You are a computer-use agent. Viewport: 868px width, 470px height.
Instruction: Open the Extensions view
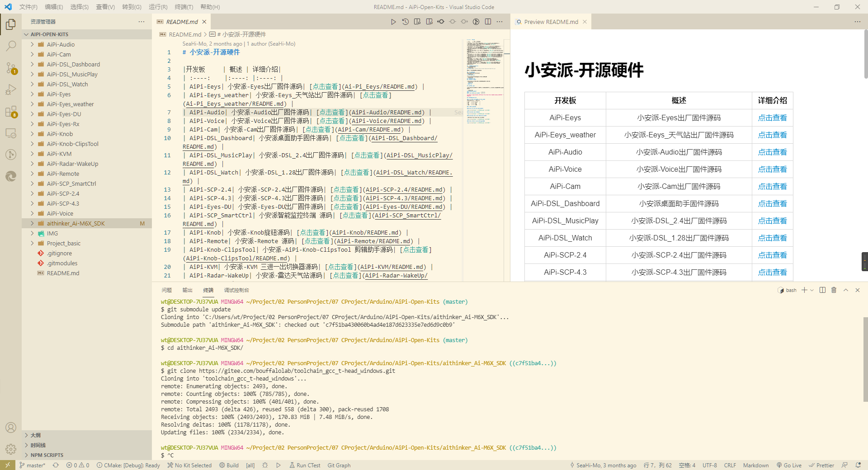[11, 112]
